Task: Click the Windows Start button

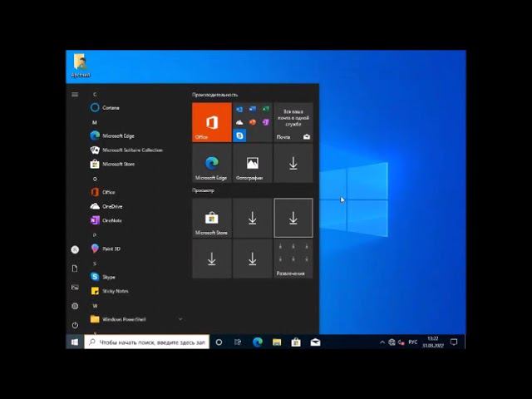Action: 75,342
